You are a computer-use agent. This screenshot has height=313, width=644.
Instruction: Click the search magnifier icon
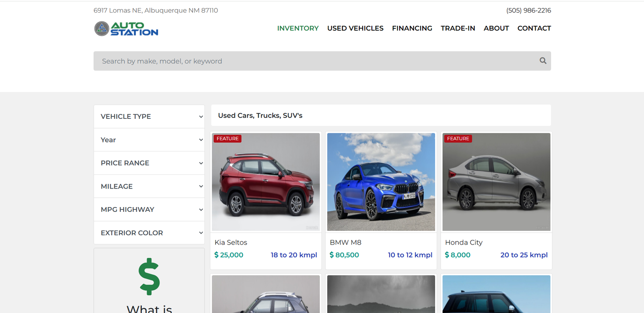coord(543,61)
